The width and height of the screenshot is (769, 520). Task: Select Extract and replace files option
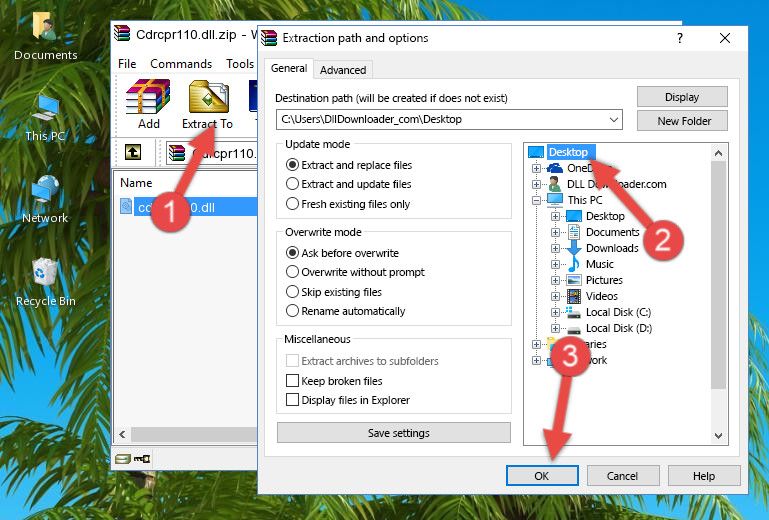pos(292,165)
